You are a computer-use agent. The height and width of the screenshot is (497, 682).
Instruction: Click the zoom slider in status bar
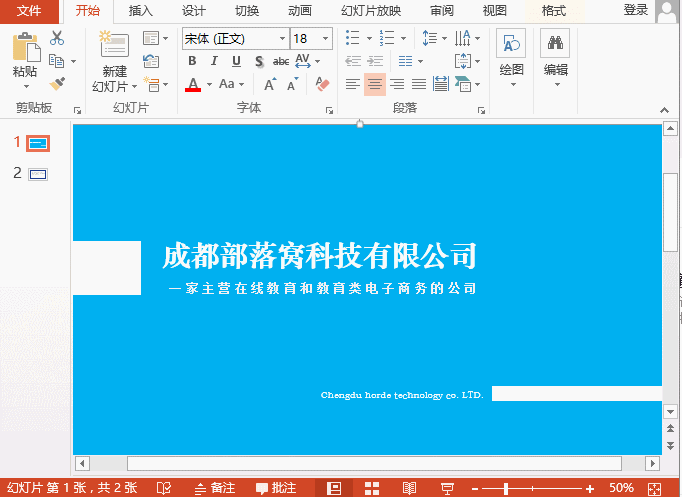[507, 488]
